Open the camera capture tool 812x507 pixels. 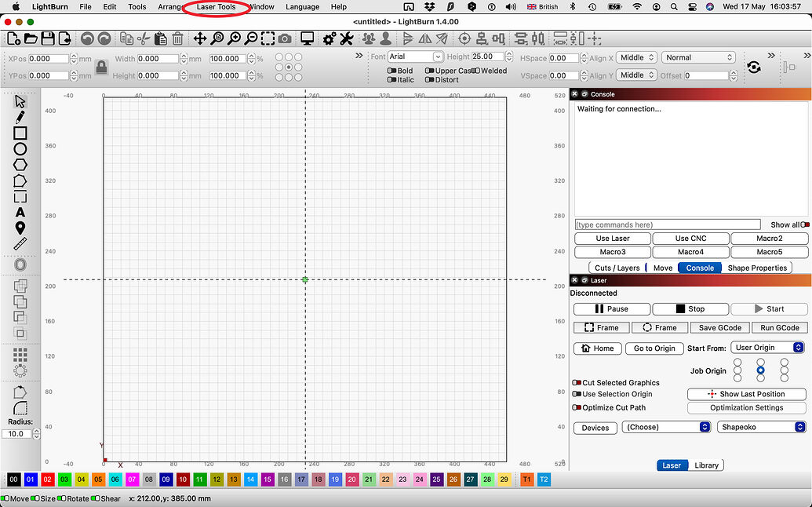point(285,38)
